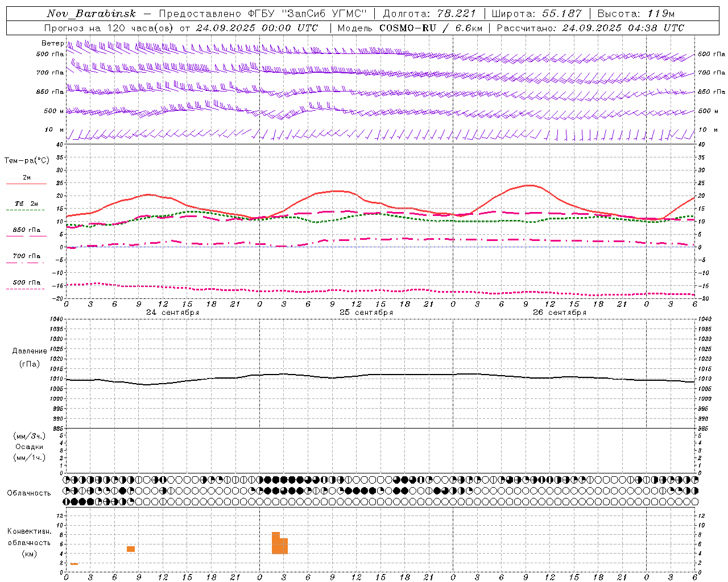Click the Конвективн. convective cloudiness label

[x=30, y=531]
